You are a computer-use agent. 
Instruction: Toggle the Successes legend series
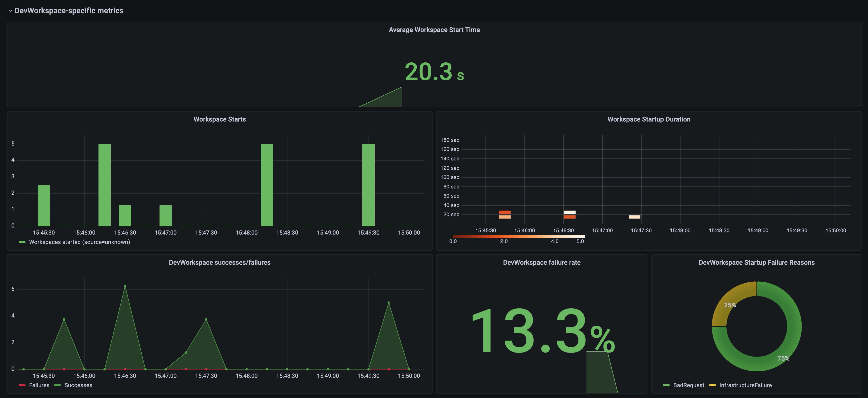coord(78,385)
